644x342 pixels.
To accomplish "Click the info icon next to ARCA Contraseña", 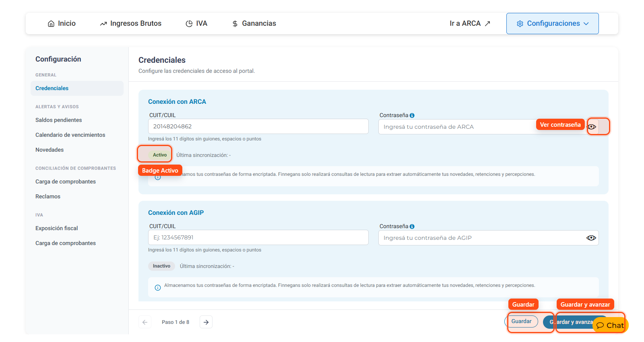I will click(412, 115).
